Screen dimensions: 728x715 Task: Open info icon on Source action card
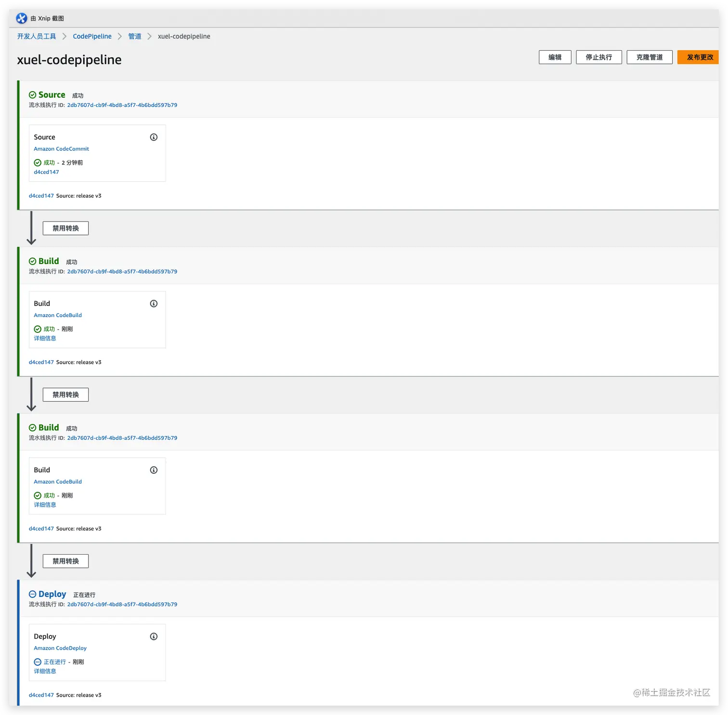click(x=154, y=137)
